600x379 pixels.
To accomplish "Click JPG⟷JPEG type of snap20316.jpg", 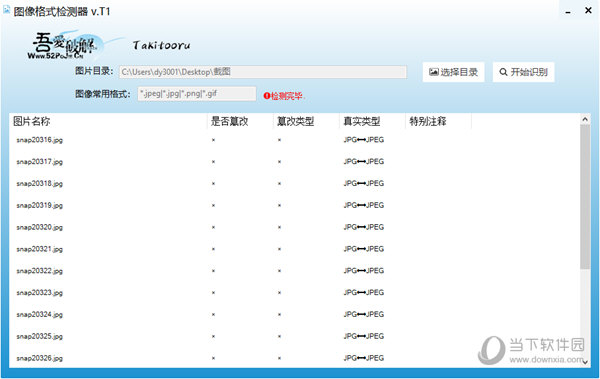I will point(364,140).
